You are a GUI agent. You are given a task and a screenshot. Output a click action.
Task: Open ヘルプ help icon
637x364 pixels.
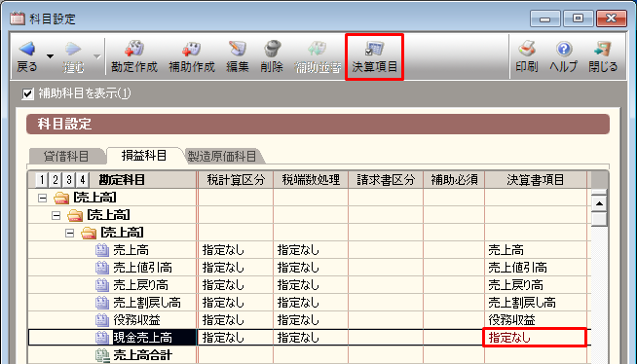click(564, 49)
